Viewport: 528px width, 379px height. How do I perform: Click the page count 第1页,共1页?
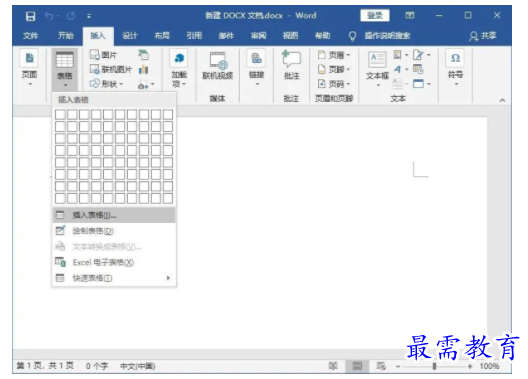[45, 366]
